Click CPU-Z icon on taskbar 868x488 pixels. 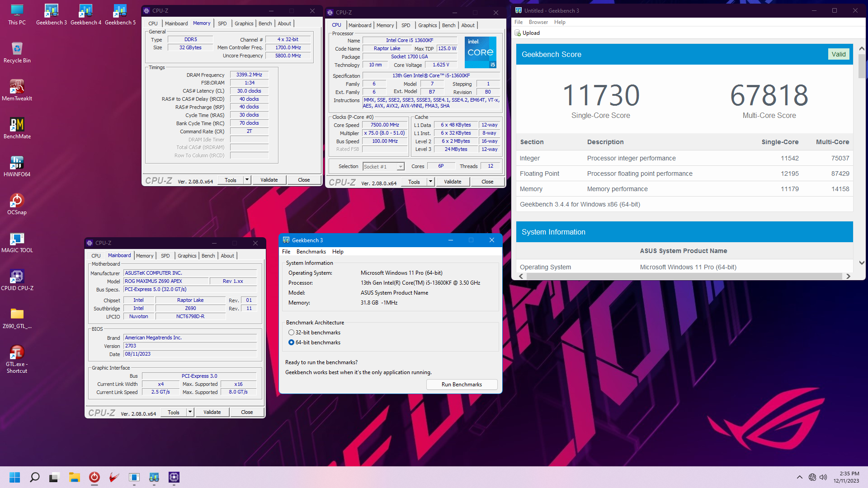174,477
